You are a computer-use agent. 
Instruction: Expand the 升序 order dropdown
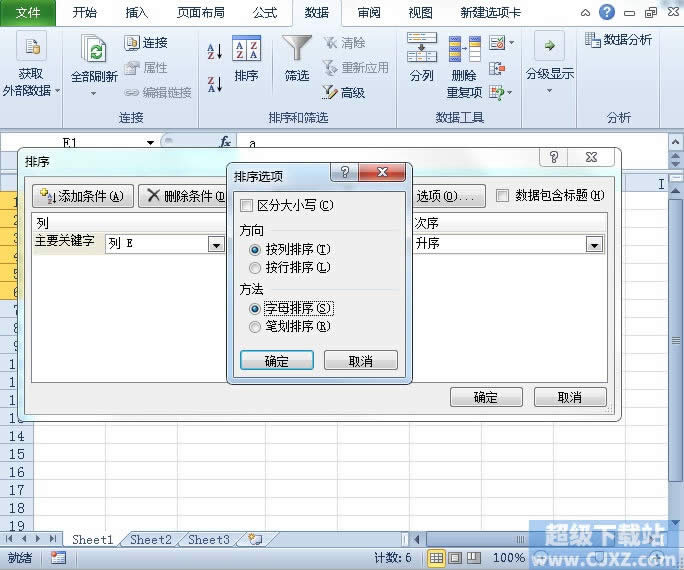click(x=594, y=244)
